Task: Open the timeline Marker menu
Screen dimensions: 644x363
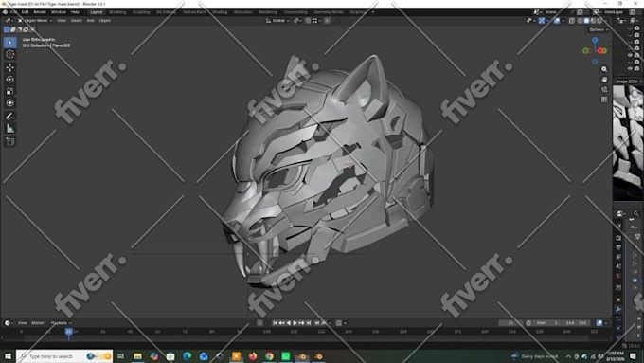Action: click(38, 323)
